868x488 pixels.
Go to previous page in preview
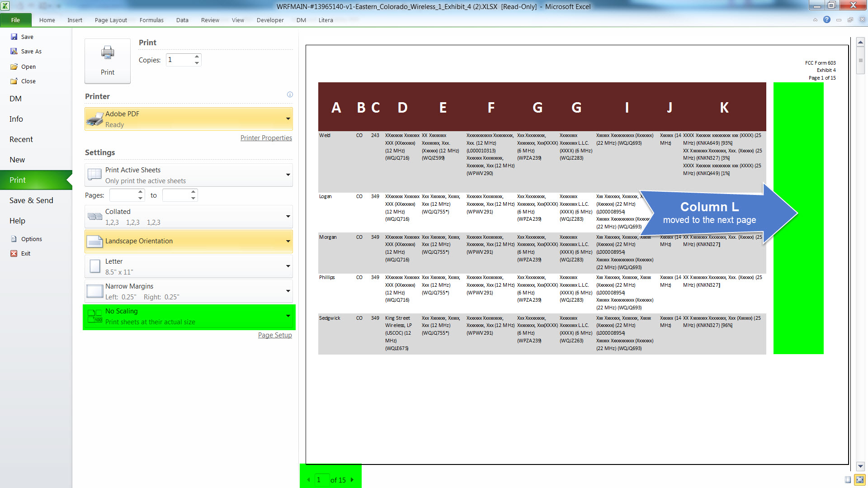(x=309, y=480)
